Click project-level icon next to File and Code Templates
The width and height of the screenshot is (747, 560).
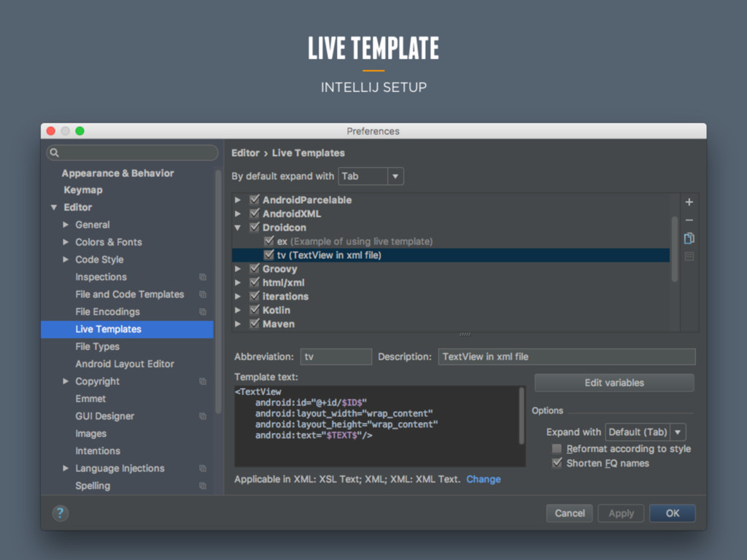203,295
